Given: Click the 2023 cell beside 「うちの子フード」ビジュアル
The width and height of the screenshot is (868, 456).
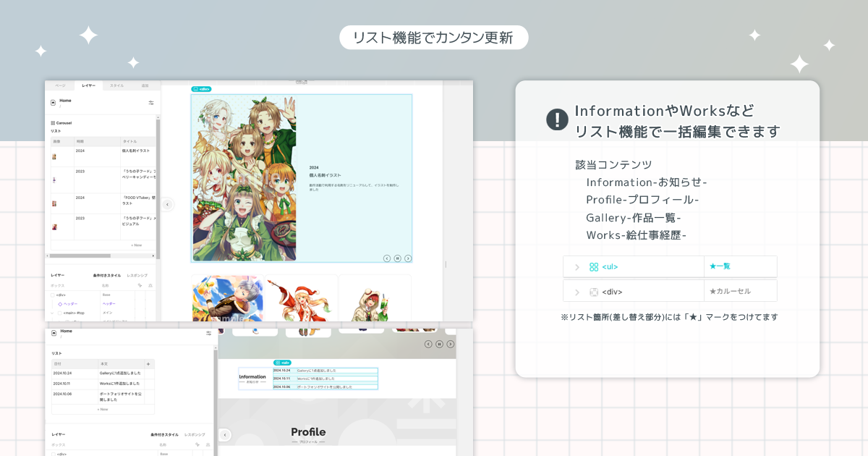Looking at the screenshot, I should (x=96, y=226).
